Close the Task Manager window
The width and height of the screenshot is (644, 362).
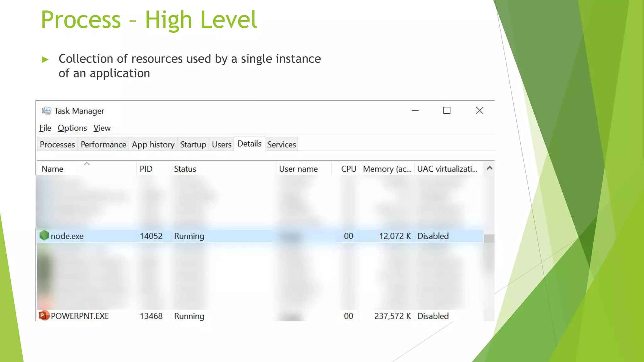pos(480,110)
